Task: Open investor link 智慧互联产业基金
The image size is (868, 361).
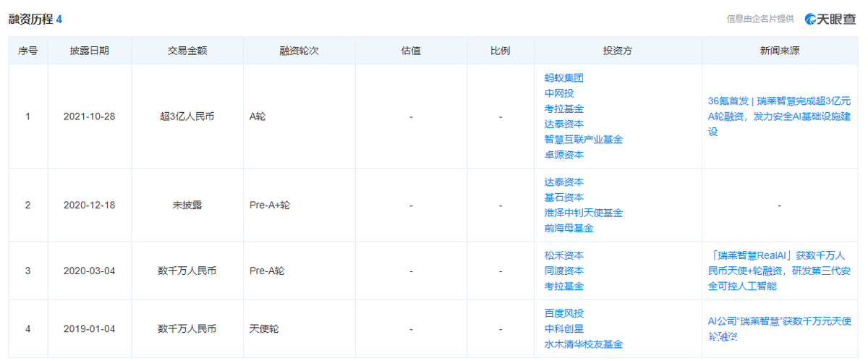Action: pos(584,139)
